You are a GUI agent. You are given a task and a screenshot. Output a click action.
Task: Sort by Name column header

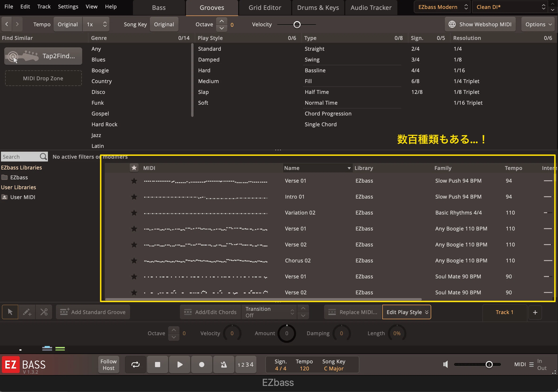(318, 168)
